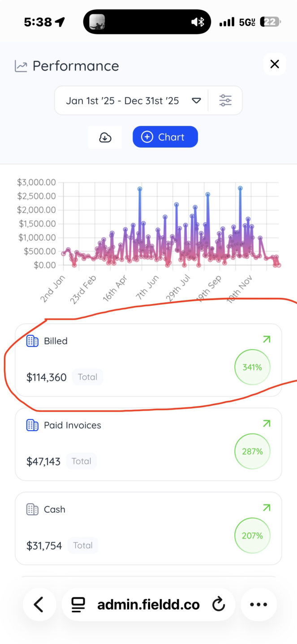
Task: Expand Paid Invoices with arrow icon
Action: point(267,424)
